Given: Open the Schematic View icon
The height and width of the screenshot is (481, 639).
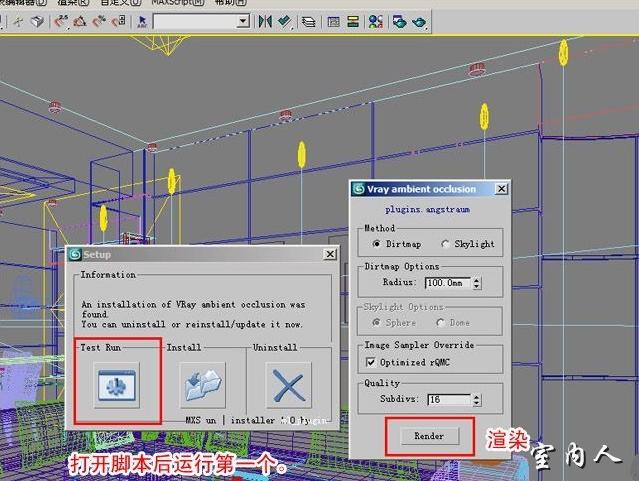Looking at the screenshot, I should coord(353,21).
